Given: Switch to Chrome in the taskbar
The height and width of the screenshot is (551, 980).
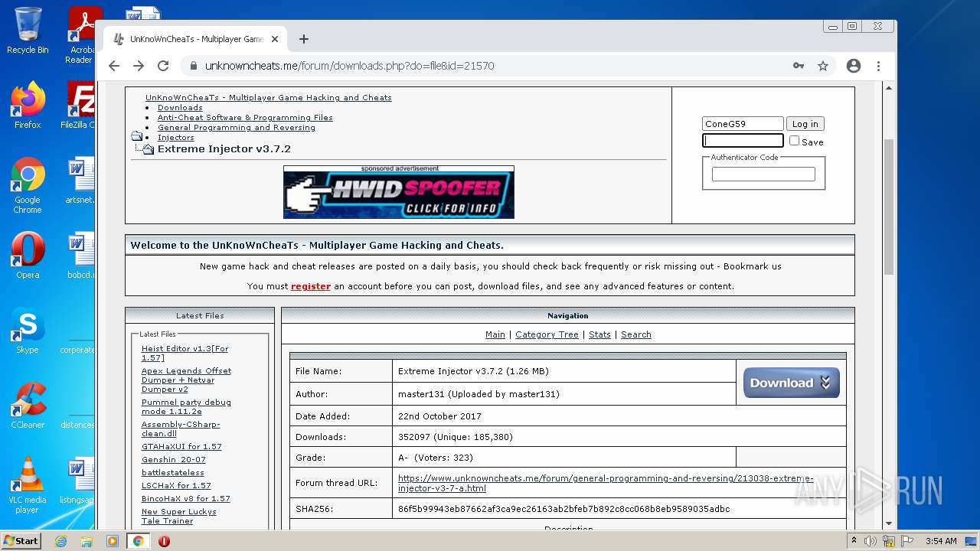Looking at the screenshot, I should [x=139, y=541].
